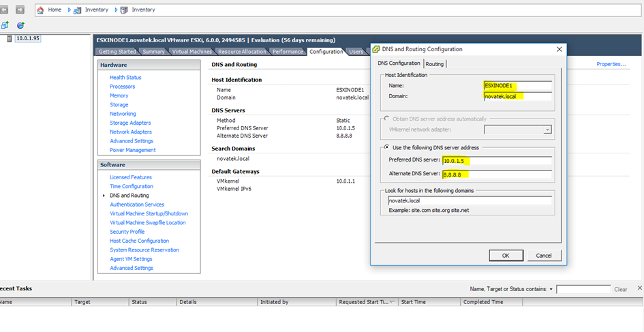This screenshot has width=644, height=332.
Task: Open Time Configuration in Software list
Action: [131, 186]
